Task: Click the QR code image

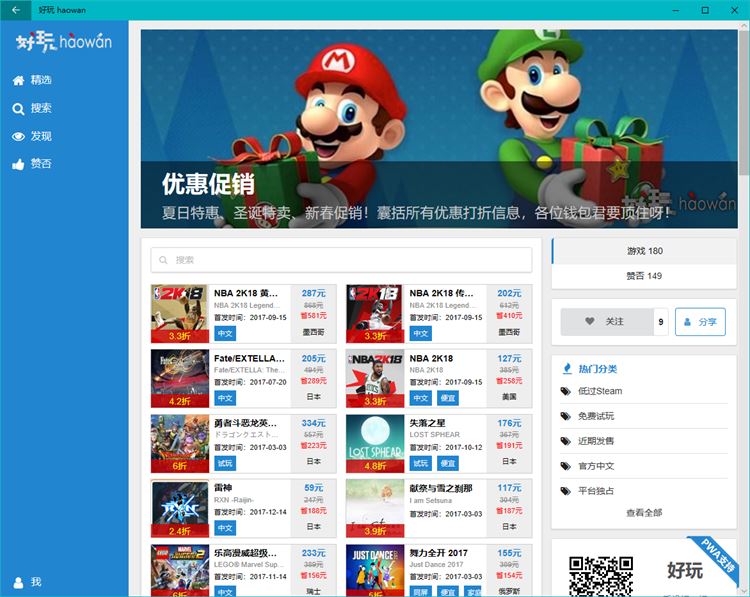Action: pos(601,576)
